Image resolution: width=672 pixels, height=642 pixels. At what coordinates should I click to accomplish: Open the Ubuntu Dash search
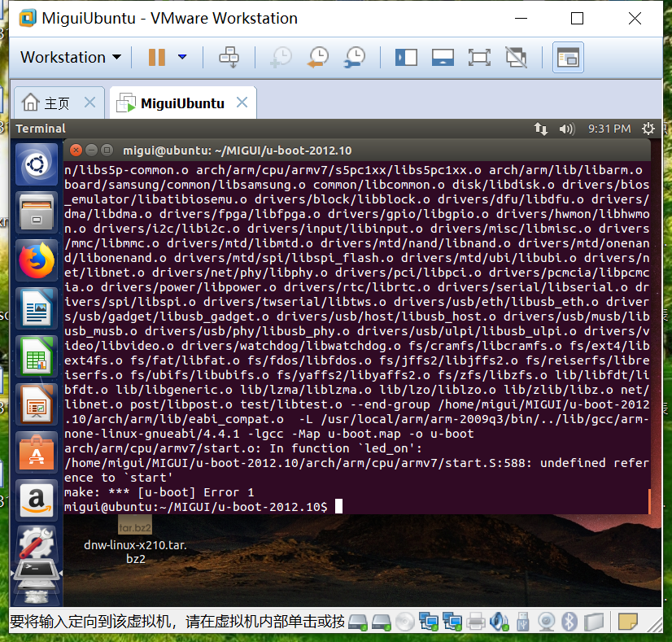click(37, 164)
